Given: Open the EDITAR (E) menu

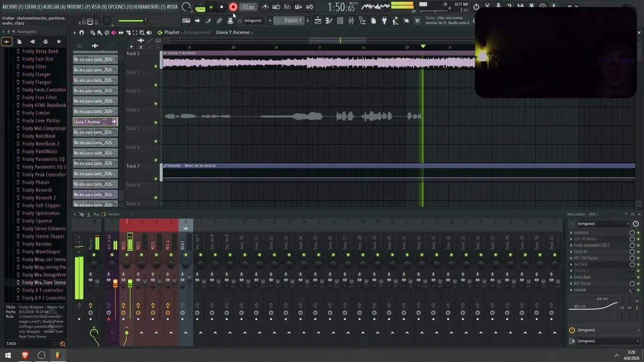Looking at the screenshot, I should point(34,7).
